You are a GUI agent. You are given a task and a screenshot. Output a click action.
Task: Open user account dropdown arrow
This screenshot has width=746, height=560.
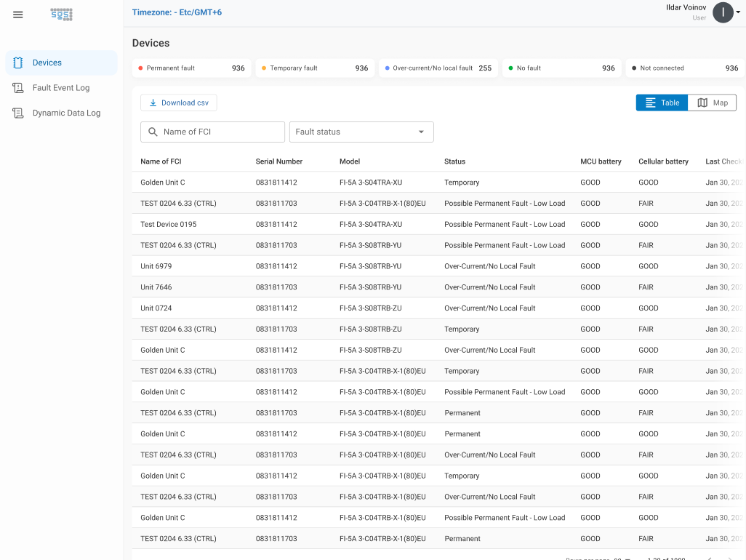point(738,13)
